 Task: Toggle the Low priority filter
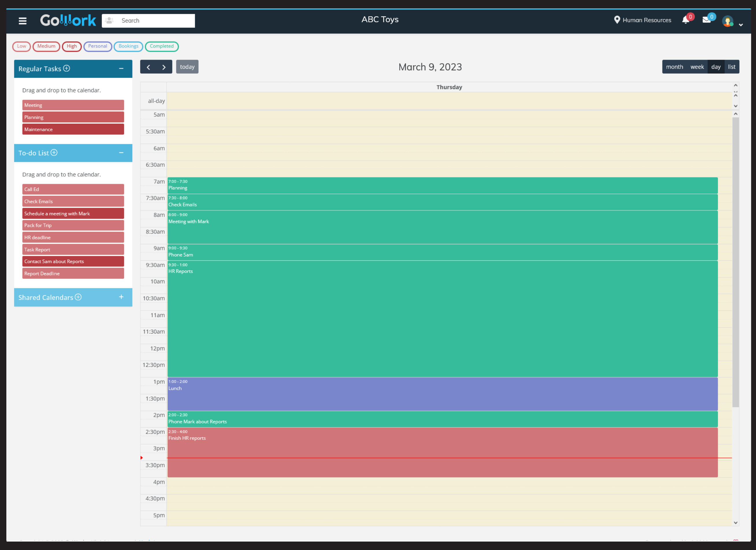point(22,46)
